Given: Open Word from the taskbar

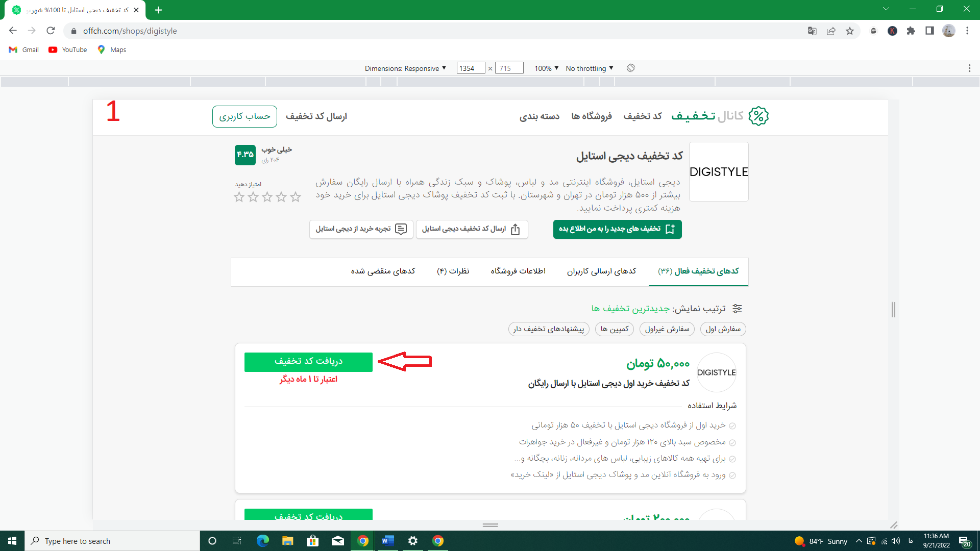Looking at the screenshot, I should point(388,541).
